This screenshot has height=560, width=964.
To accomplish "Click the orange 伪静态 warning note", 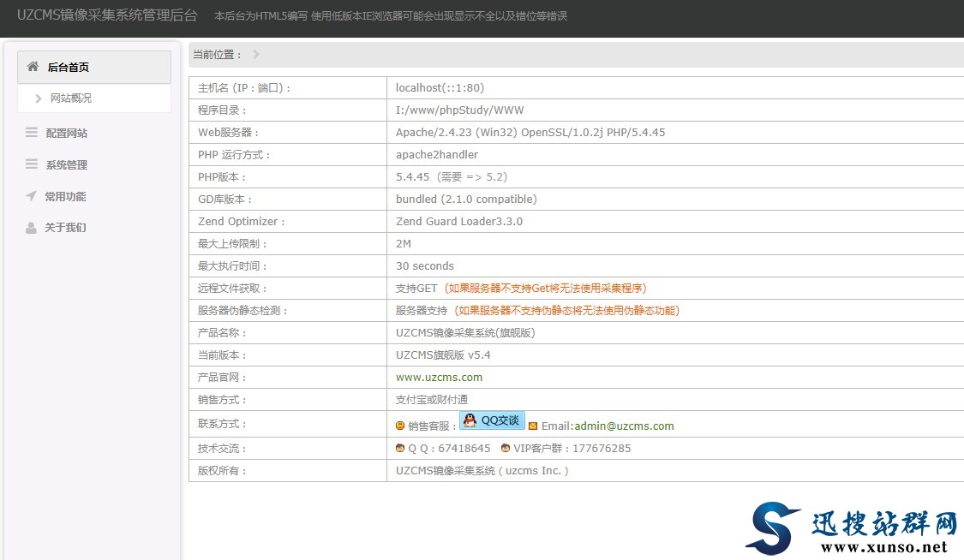I will click(567, 310).
